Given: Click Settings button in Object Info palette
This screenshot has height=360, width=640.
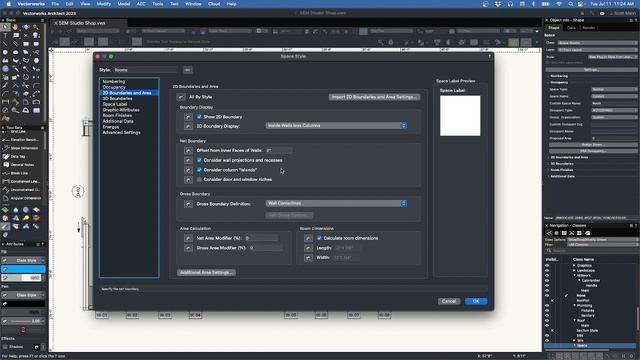Looking at the screenshot, I should (x=591, y=70).
